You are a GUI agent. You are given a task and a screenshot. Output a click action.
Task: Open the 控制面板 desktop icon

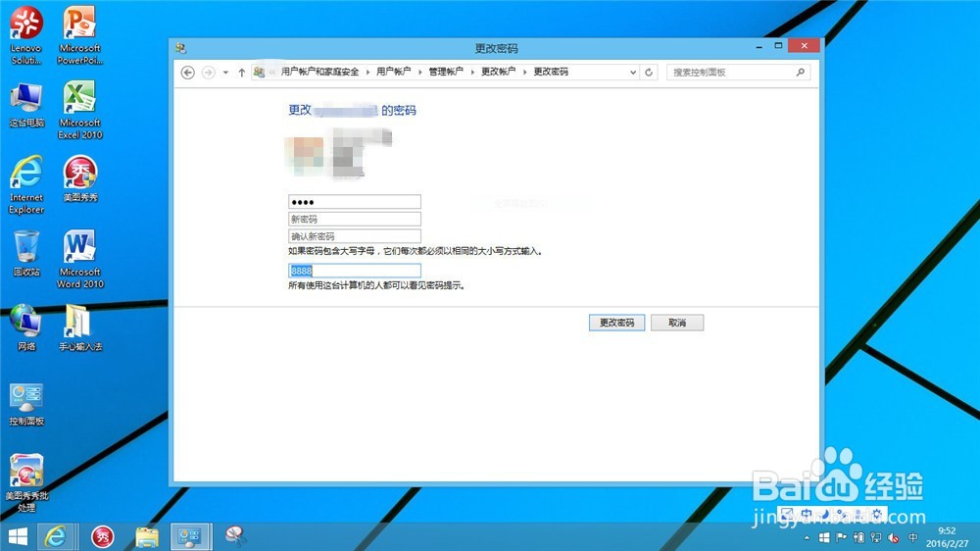click(x=26, y=404)
